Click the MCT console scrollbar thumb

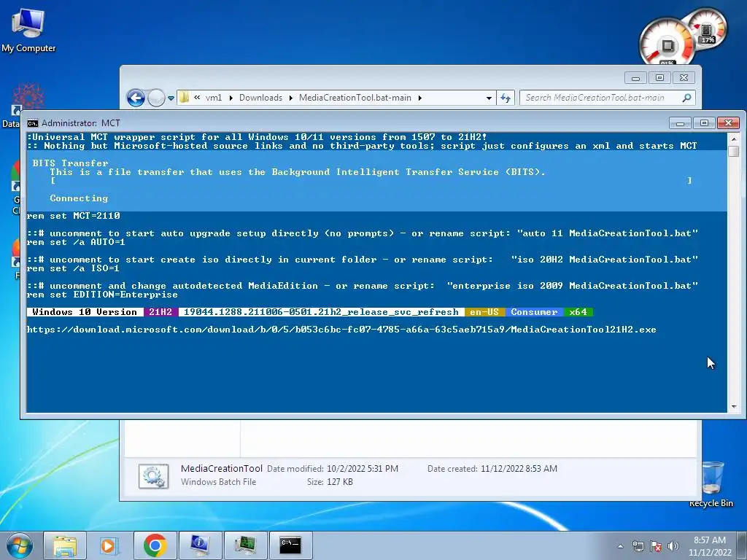click(734, 151)
